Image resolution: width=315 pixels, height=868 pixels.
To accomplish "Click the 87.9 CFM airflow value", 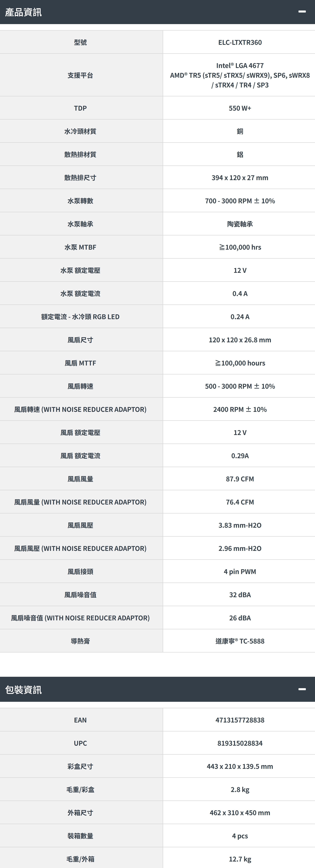I will (240, 479).
